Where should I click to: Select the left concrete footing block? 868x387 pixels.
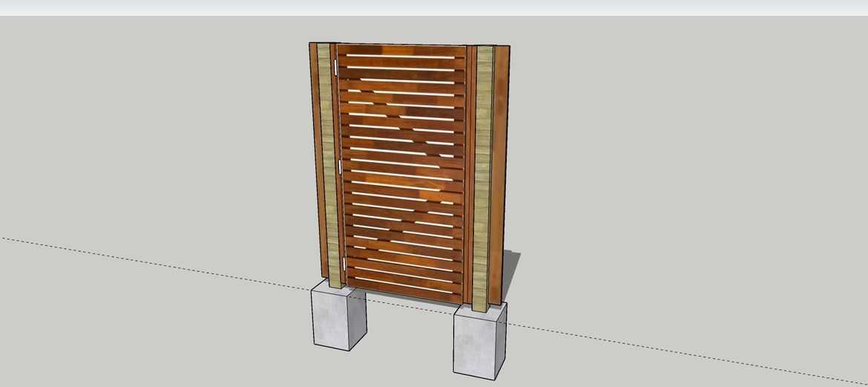tap(339, 316)
